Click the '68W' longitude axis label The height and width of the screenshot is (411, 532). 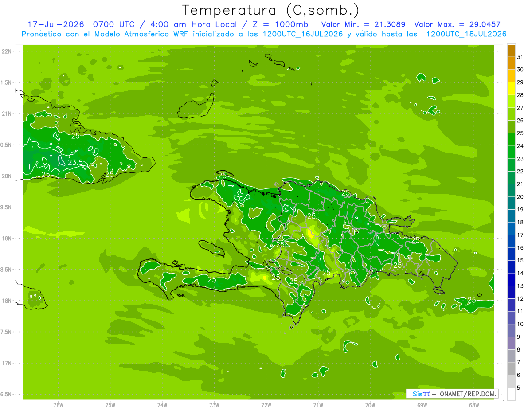pyautogui.click(x=474, y=405)
